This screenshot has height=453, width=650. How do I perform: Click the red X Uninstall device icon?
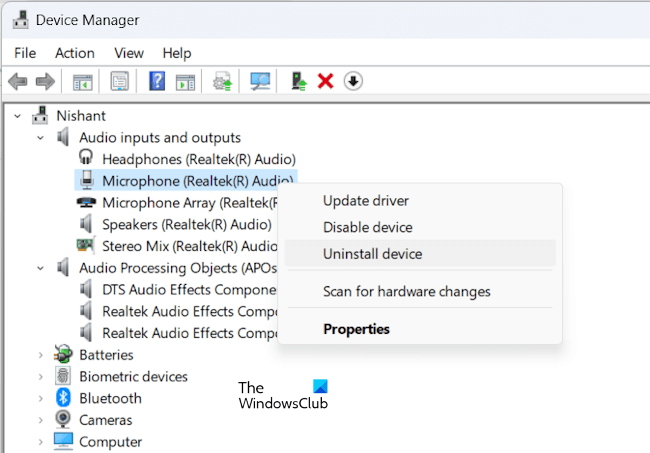click(x=325, y=81)
